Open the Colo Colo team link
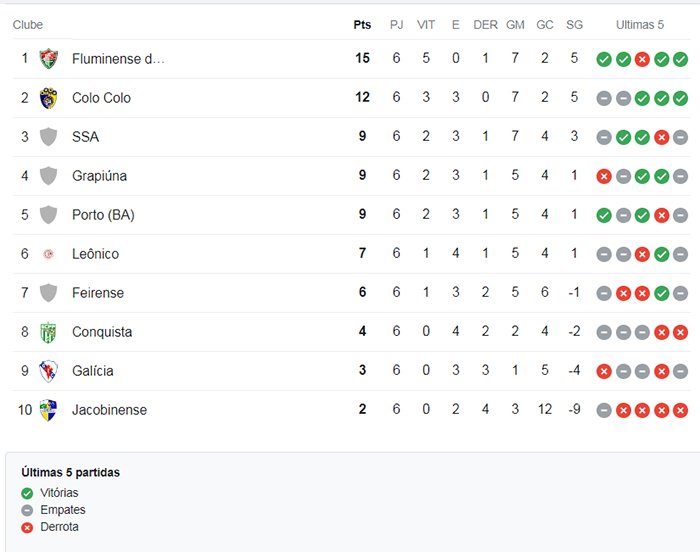 tap(101, 98)
